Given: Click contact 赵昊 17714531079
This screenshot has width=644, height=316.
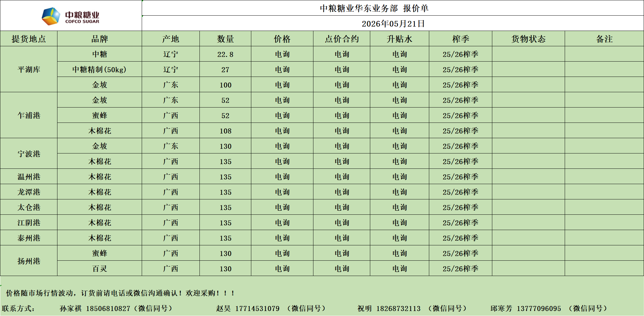Looking at the screenshot, I should (271, 308).
